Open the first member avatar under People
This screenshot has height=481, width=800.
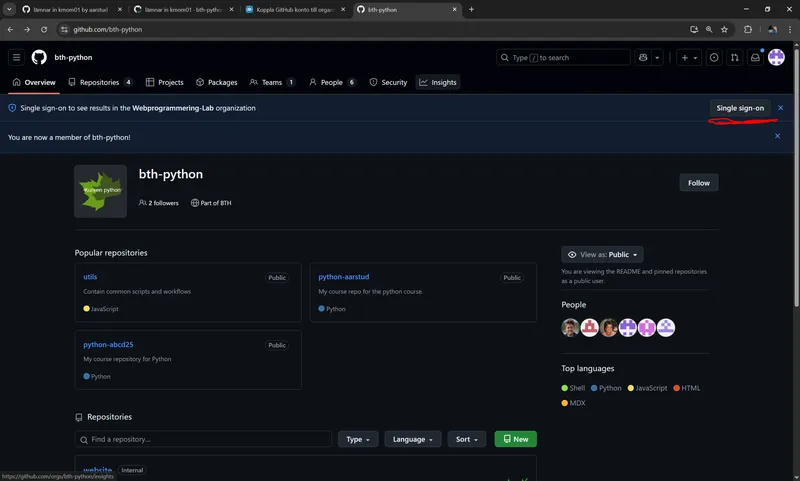coord(570,327)
